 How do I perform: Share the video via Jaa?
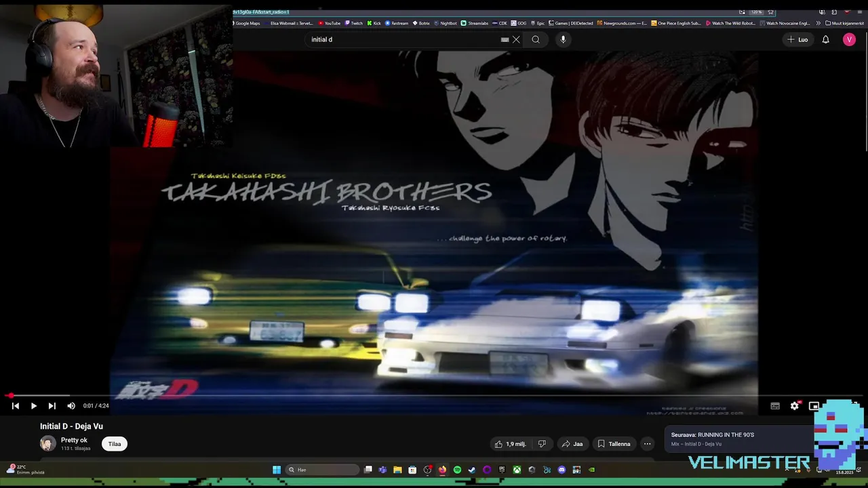coord(572,444)
